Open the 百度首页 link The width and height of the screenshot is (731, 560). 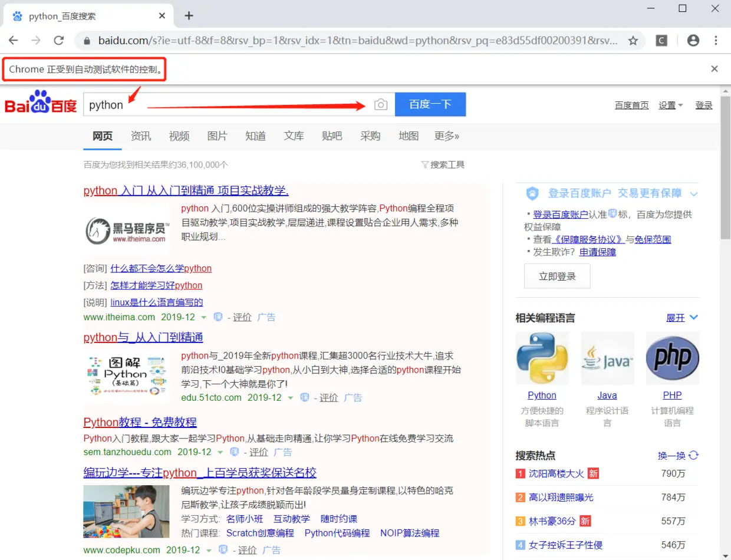(631, 105)
